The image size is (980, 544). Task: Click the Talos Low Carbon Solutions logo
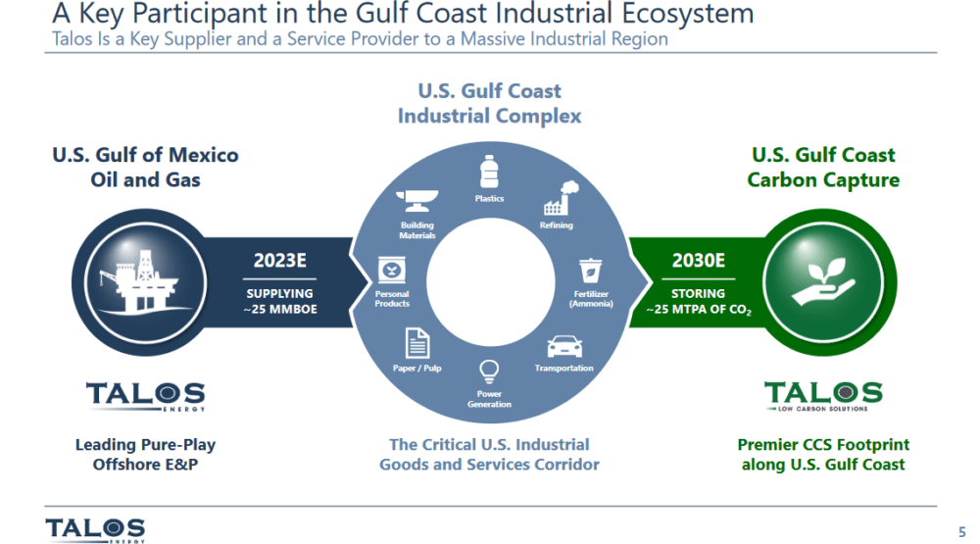(x=822, y=396)
